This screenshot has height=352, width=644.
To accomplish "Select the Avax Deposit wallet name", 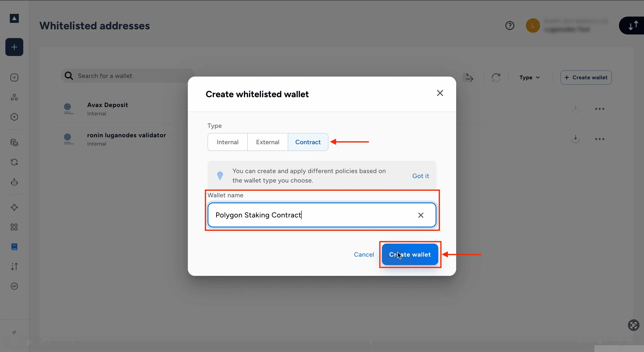I will [108, 105].
